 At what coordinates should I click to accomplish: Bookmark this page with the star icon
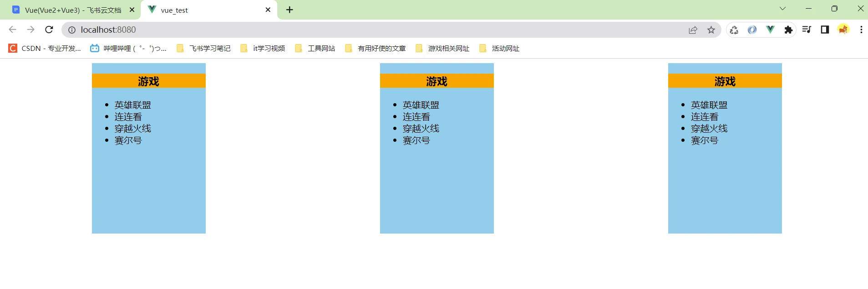click(711, 30)
